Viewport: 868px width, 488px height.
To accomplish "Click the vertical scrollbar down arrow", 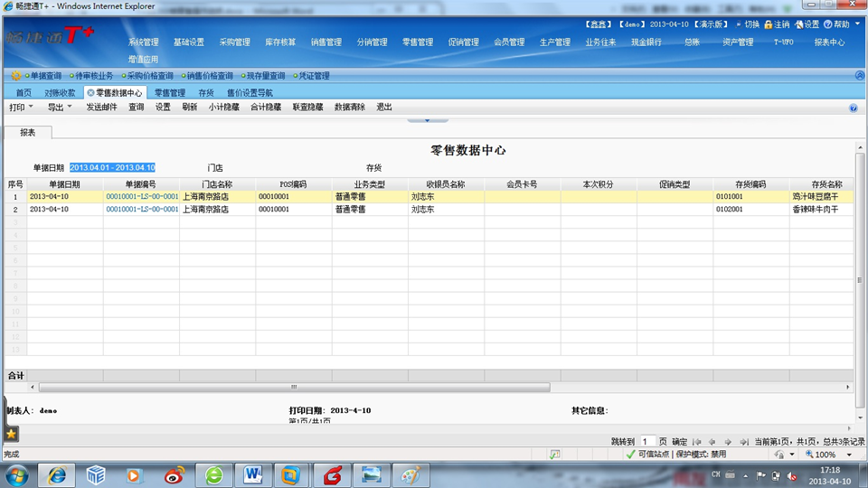I will pyautogui.click(x=860, y=418).
